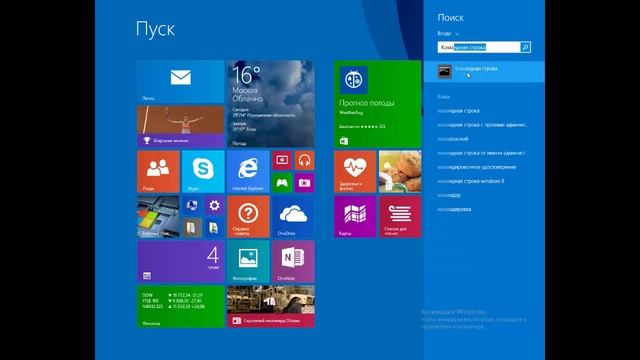Open the Maps (Карты) tile

pos(355,216)
